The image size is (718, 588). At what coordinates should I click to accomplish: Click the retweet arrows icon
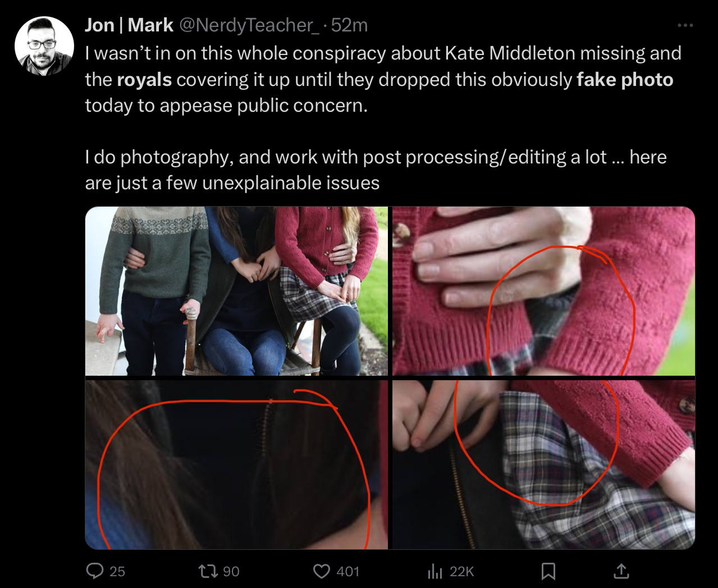click(208, 571)
